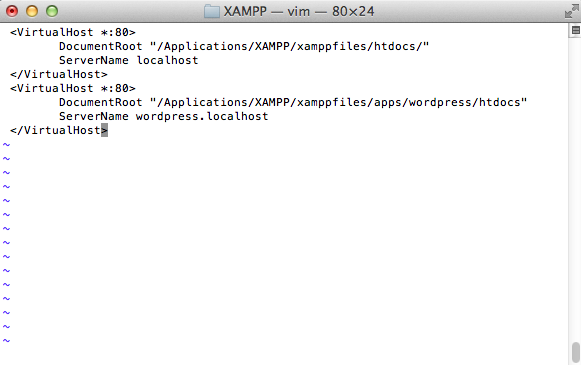Click the word localhost in first ServerName line
581x365 pixels.
pos(167,60)
